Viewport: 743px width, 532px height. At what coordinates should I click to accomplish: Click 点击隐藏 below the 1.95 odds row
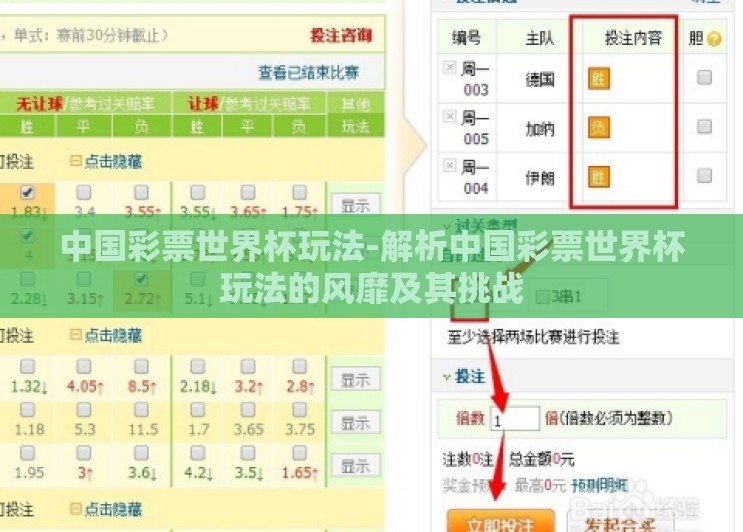[x=113, y=509]
